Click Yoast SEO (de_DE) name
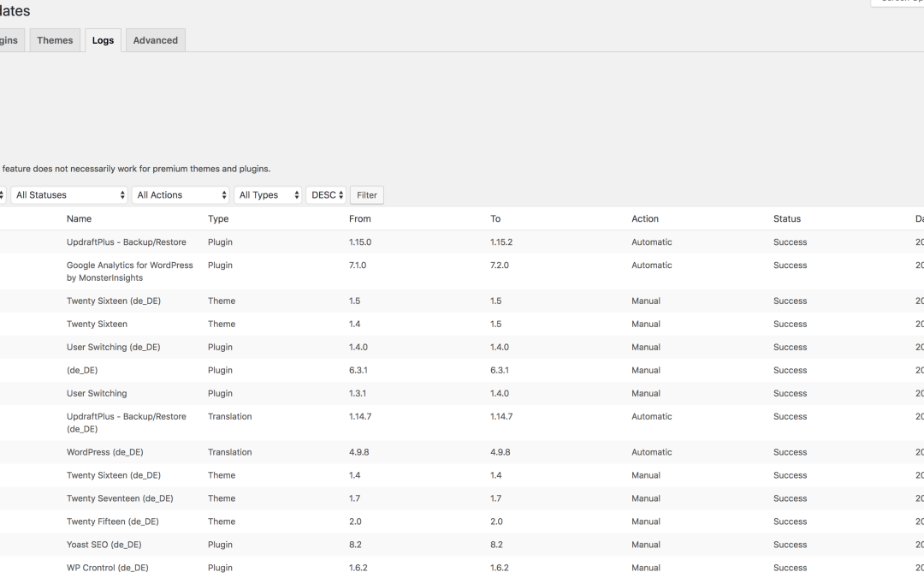Screen dimensions: 924x578 [x=104, y=545]
